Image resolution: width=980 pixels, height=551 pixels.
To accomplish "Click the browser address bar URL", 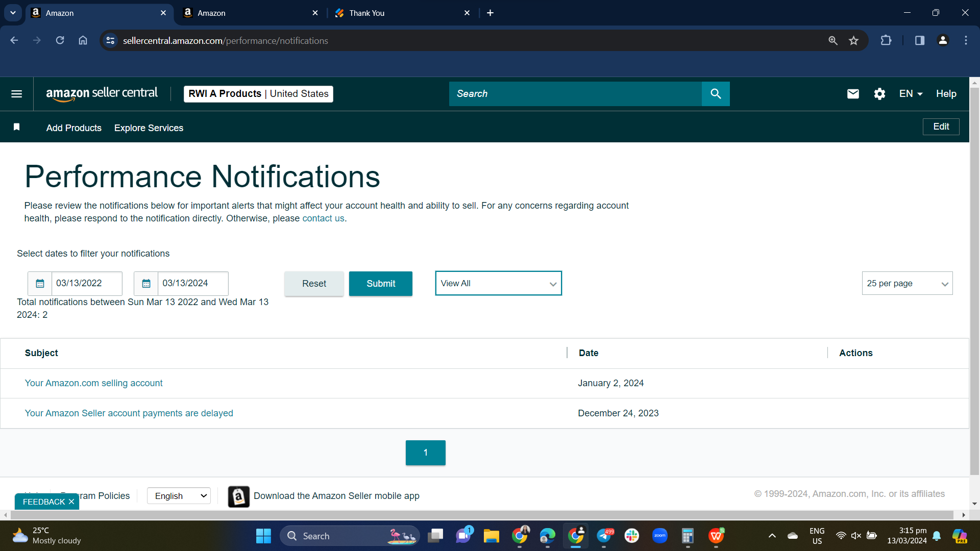I will 226,41.
